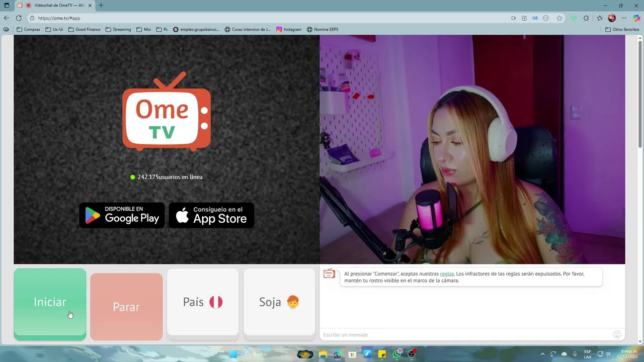Open the OBS Studio taskbar icon
This screenshot has width=644, height=362.
click(x=412, y=354)
